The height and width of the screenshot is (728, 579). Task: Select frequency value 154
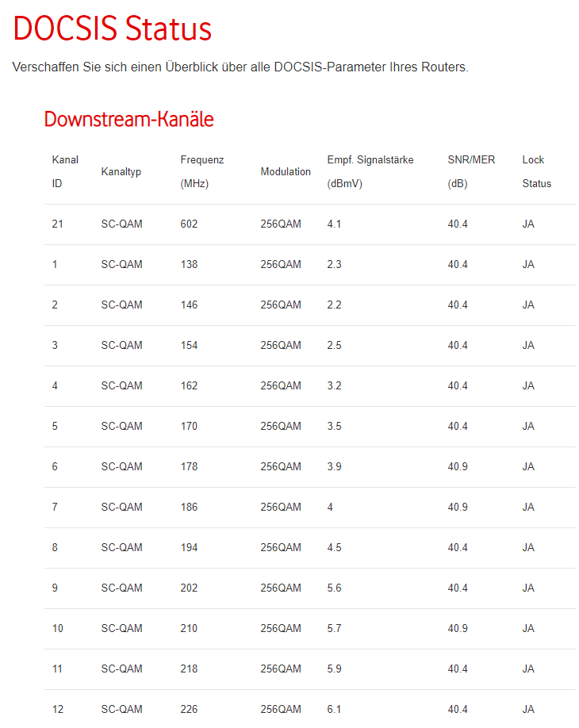[x=189, y=345]
